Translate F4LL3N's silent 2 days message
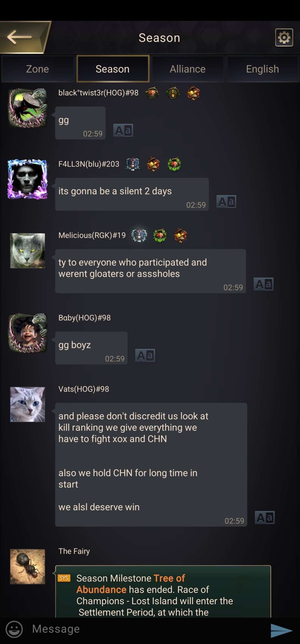Image resolution: width=300 pixels, height=644 pixels. (x=226, y=202)
